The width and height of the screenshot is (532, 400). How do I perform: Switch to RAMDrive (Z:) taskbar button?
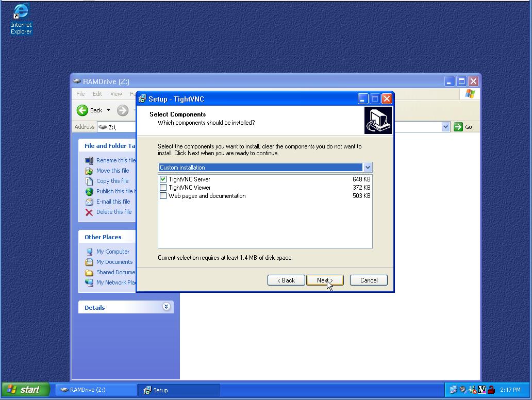(x=96, y=390)
